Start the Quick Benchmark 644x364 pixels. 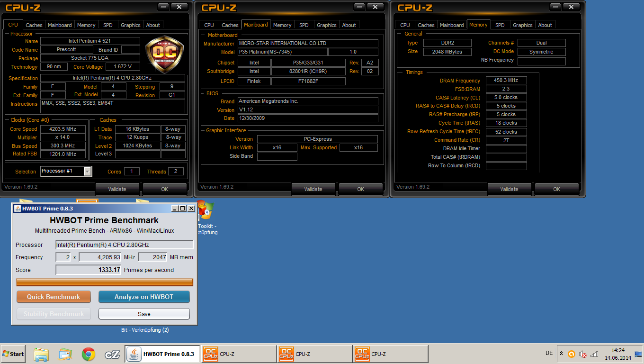coord(54,297)
